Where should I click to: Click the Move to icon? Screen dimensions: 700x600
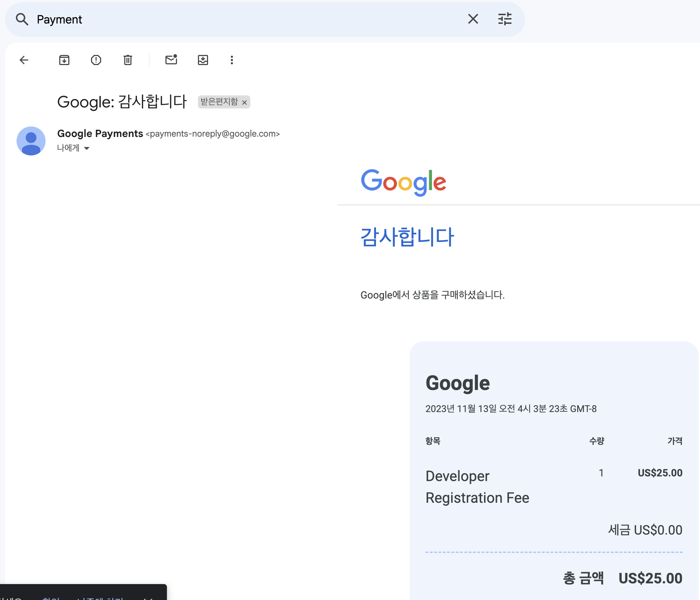203,60
